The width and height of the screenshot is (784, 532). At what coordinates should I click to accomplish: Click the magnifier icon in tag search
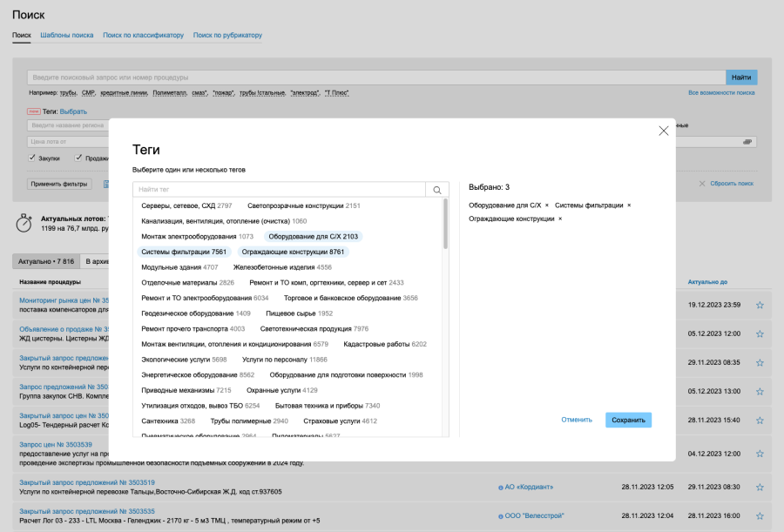point(436,190)
